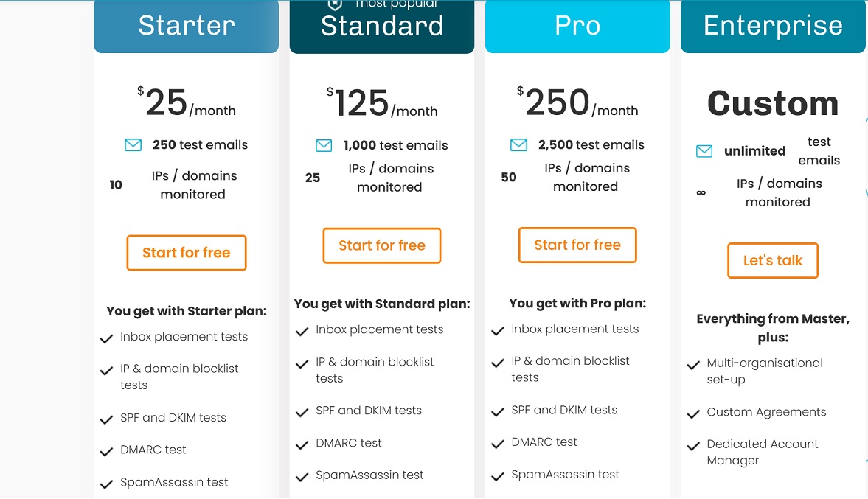
Task: Click checkmark beside Pro SpamAssassin test
Action: tap(498, 476)
